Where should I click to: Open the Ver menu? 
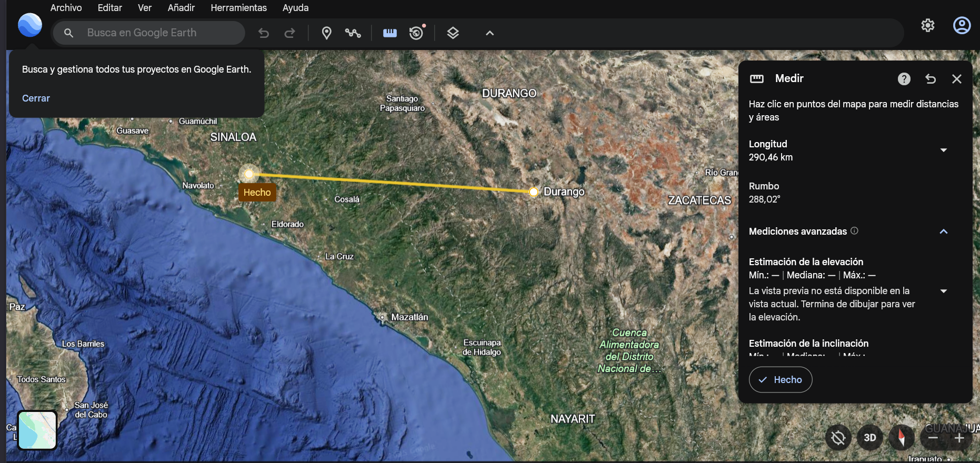145,8
